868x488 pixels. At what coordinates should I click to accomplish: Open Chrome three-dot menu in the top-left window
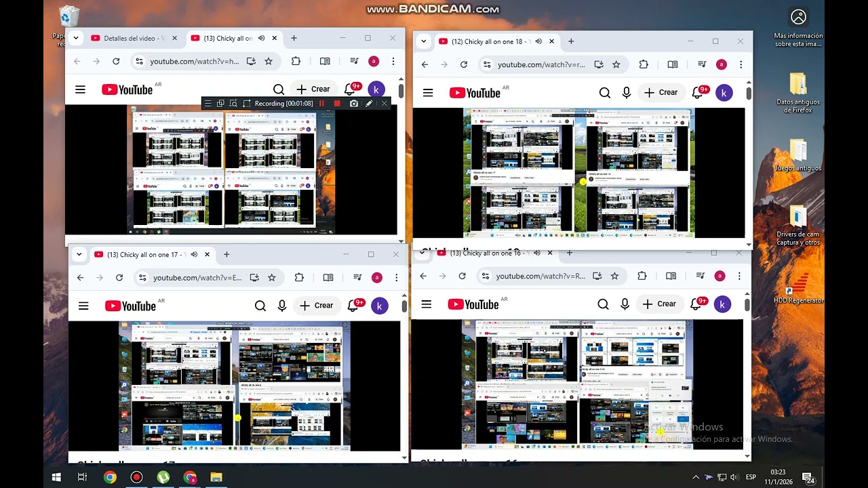click(393, 61)
